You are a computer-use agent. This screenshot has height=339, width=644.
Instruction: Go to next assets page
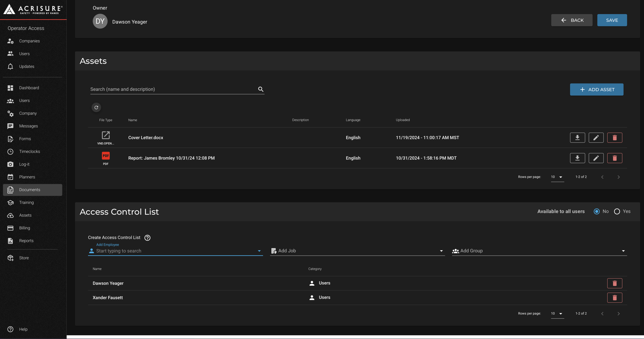click(619, 177)
